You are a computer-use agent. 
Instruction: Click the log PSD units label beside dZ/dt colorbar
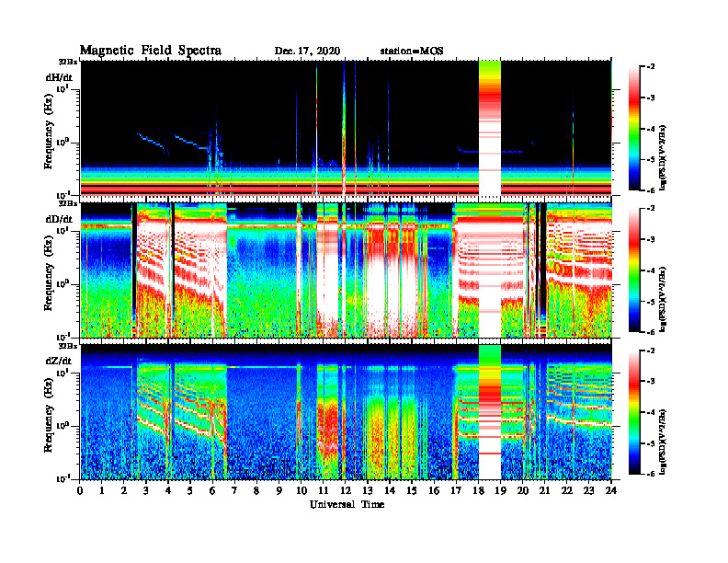(x=664, y=442)
